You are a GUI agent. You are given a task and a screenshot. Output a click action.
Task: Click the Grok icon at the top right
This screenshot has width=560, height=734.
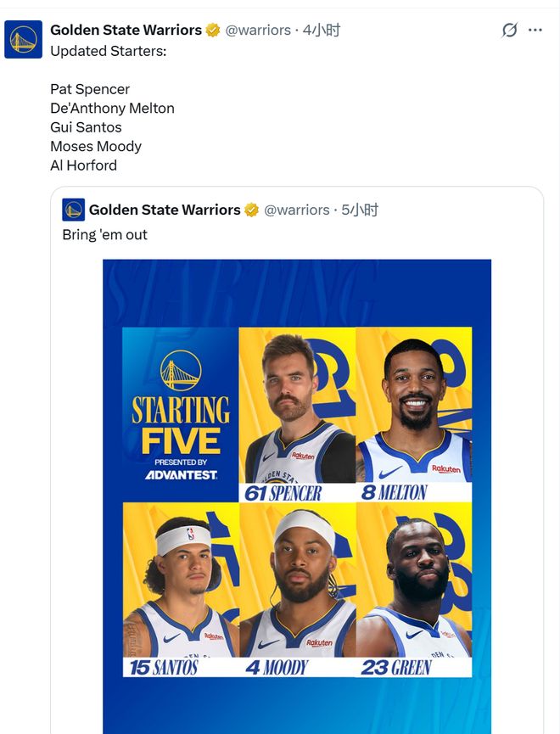coord(509,31)
